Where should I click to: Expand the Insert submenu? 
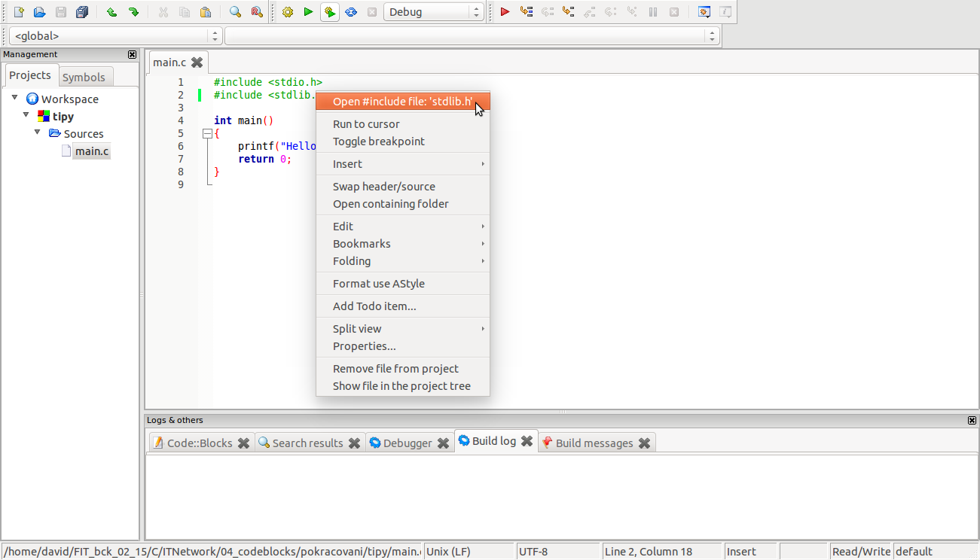(347, 163)
